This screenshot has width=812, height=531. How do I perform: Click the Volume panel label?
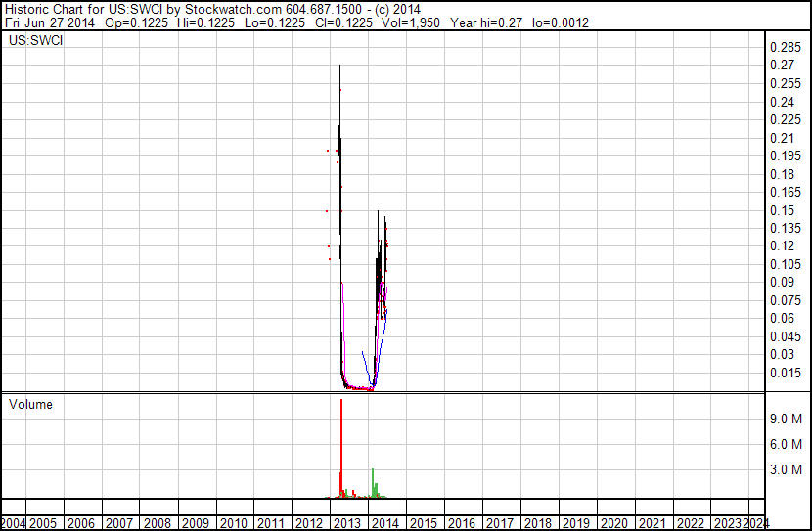[30, 405]
